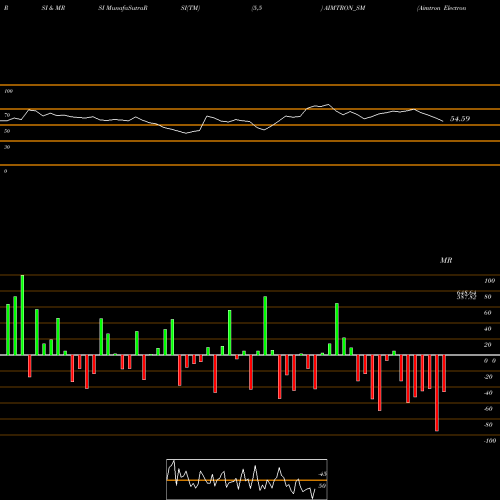500x500 pixels.
Task: Click the MR axis label -100
Action: [490, 441]
